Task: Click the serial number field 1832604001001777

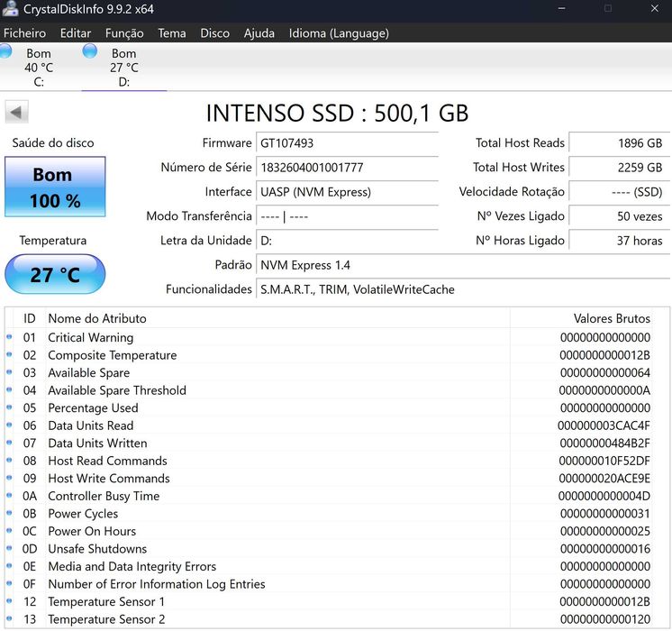Action: [x=347, y=168]
